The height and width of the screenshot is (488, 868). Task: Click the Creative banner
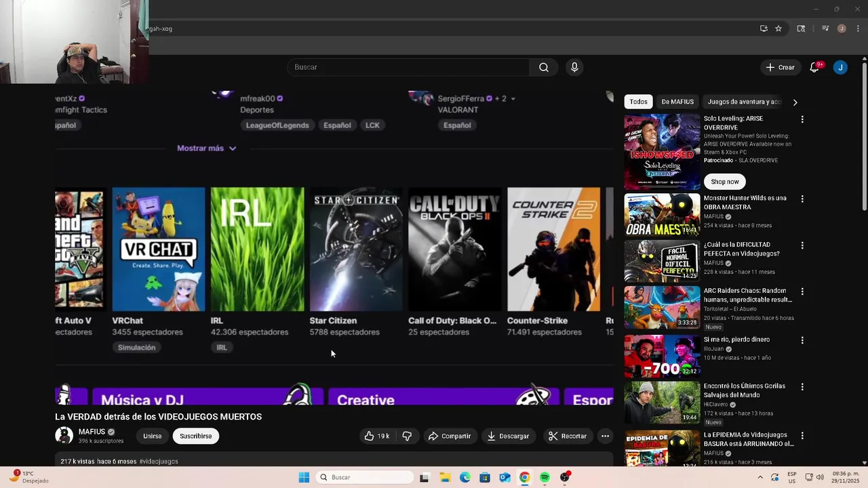(x=443, y=396)
